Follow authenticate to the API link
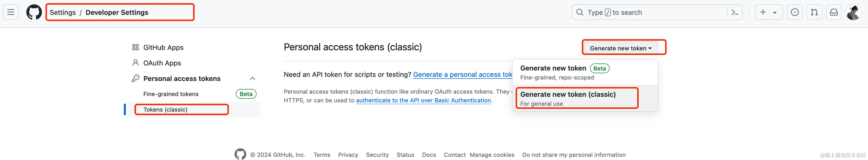The image size is (868, 160). tap(423, 100)
